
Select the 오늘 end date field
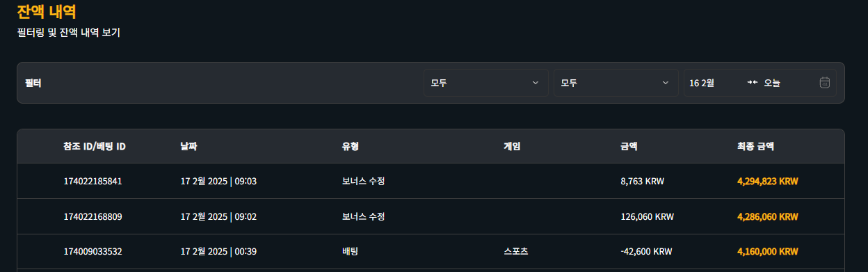(772, 83)
